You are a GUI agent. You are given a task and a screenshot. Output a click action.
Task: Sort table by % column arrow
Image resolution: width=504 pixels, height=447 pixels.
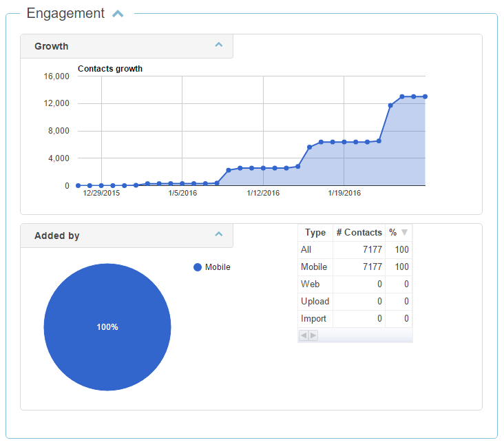click(404, 233)
